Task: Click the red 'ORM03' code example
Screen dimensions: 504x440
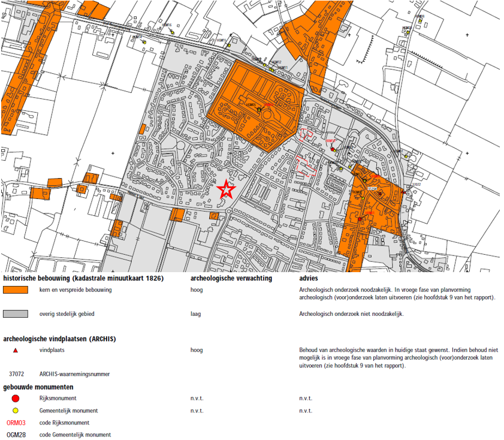Action: tap(16, 423)
